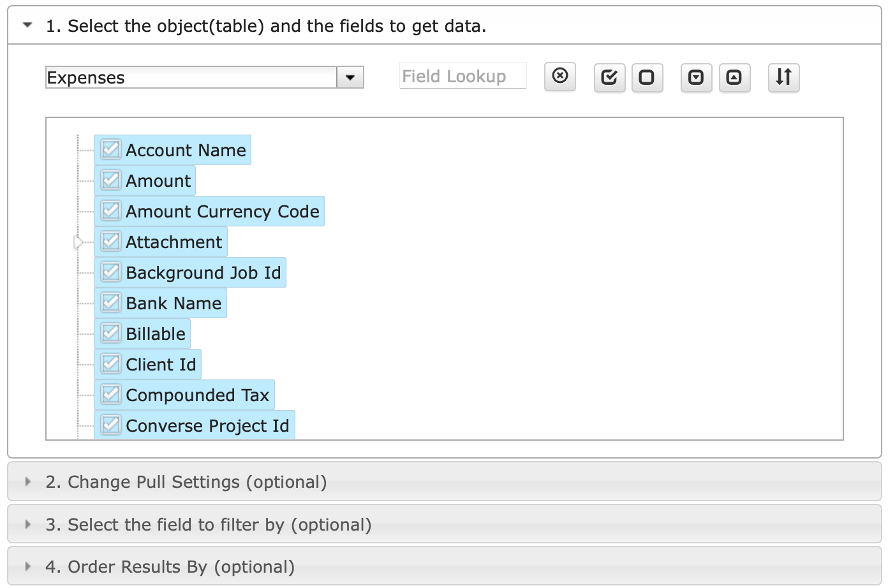This screenshot has height=588, width=888.
Task: Select the Bank Name field label
Action: (x=174, y=304)
